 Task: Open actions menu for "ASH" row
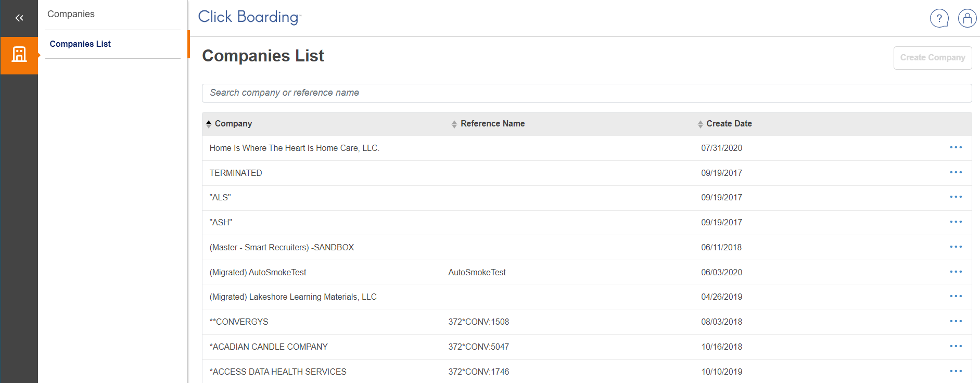tap(956, 222)
